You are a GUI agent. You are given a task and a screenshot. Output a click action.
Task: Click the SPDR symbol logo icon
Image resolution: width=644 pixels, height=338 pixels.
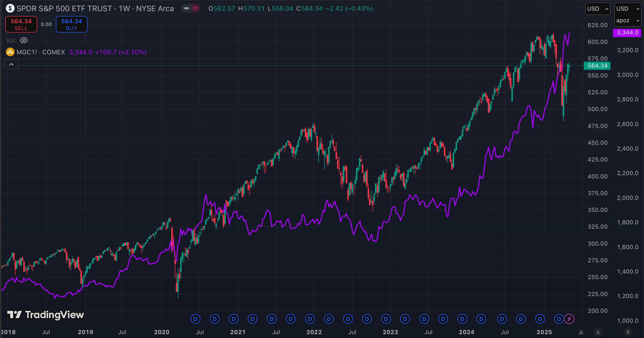tap(10, 8)
